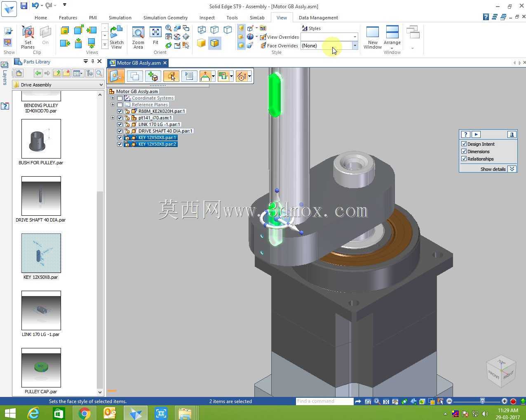This screenshot has width=526, height=420.
Task: Click the zoom tool in status bar
Action: click(377, 401)
